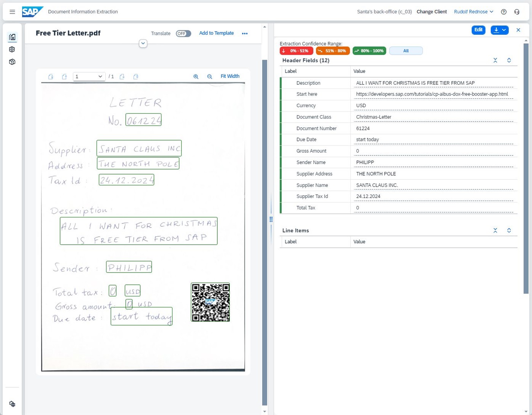The height and width of the screenshot is (415, 532).
Task: Expand all Header Fields rows
Action: coord(509,60)
